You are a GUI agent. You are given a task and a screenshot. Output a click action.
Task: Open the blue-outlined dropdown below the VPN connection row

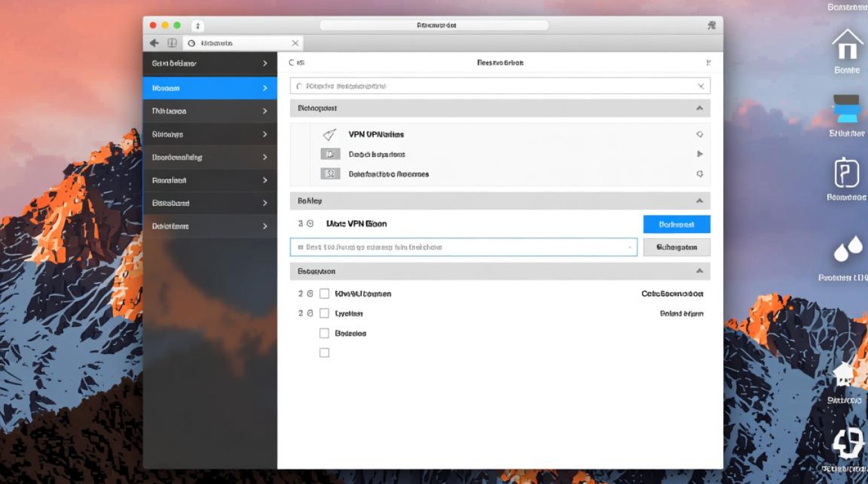tap(463, 247)
